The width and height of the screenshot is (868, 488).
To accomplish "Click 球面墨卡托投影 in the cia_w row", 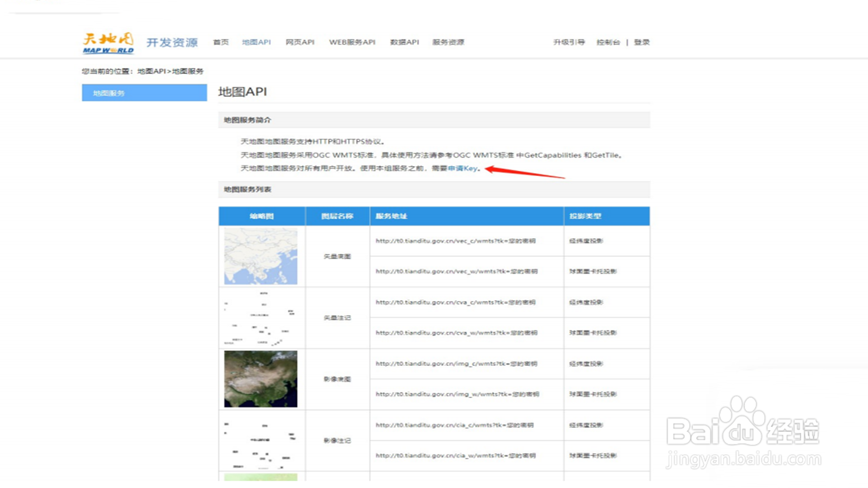I will coord(593,456).
